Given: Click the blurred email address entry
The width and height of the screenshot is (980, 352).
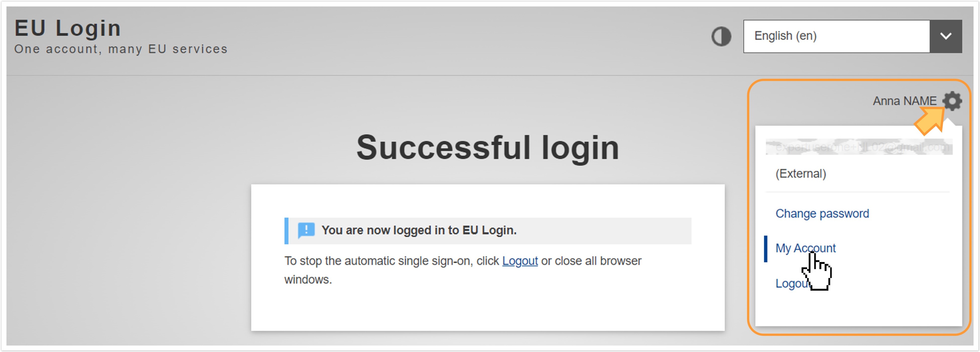Looking at the screenshot, I should coord(859,147).
